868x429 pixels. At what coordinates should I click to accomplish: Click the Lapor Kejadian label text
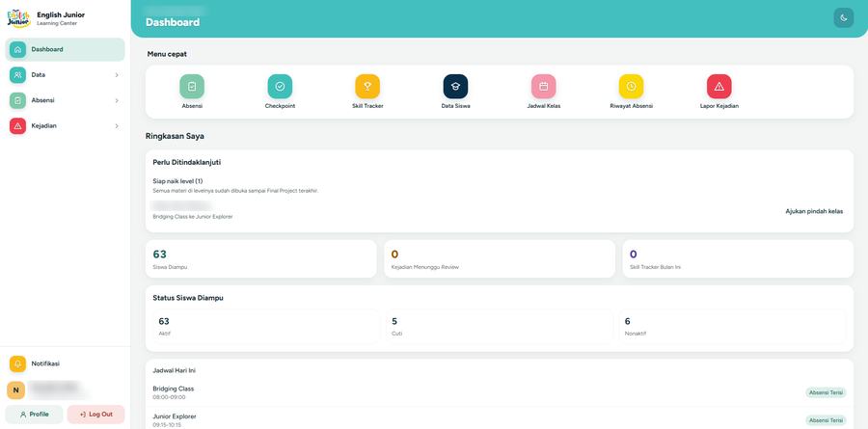[719, 106]
